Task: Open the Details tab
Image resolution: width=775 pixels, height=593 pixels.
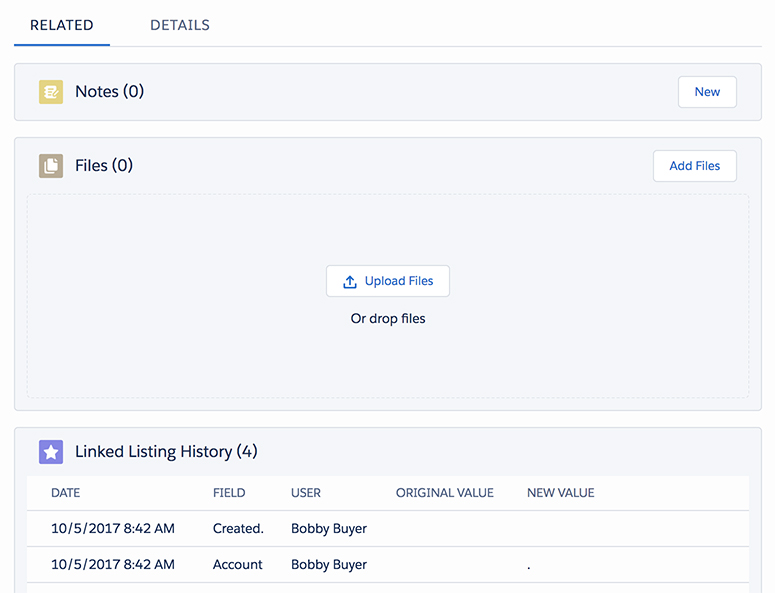Action: point(180,25)
